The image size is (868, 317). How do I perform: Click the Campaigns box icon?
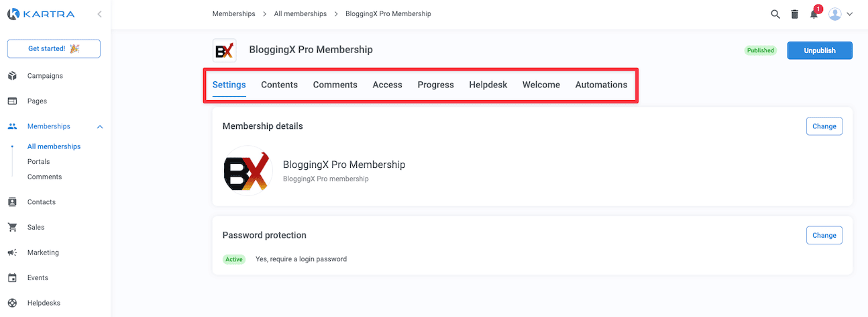click(x=12, y=76)
